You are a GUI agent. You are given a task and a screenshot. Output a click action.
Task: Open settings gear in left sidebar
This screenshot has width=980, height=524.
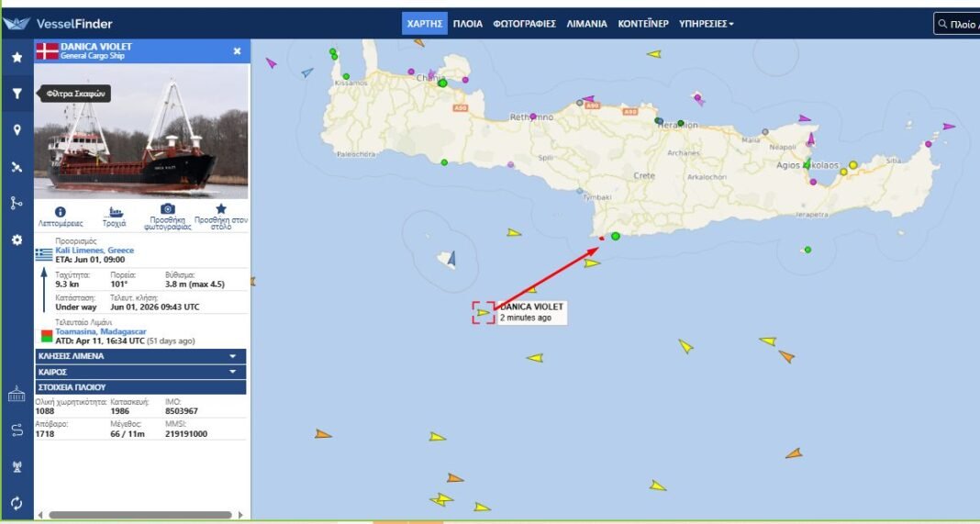coord(17,240)
